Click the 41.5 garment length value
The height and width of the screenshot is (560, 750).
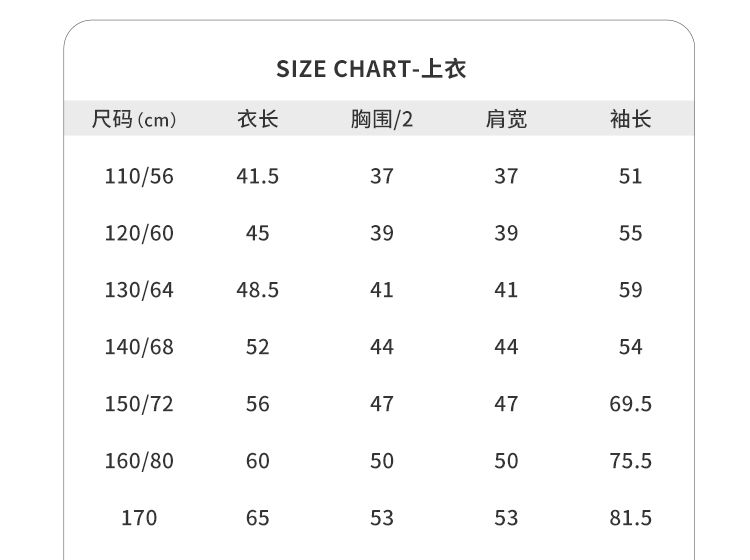tap(257, 177)
